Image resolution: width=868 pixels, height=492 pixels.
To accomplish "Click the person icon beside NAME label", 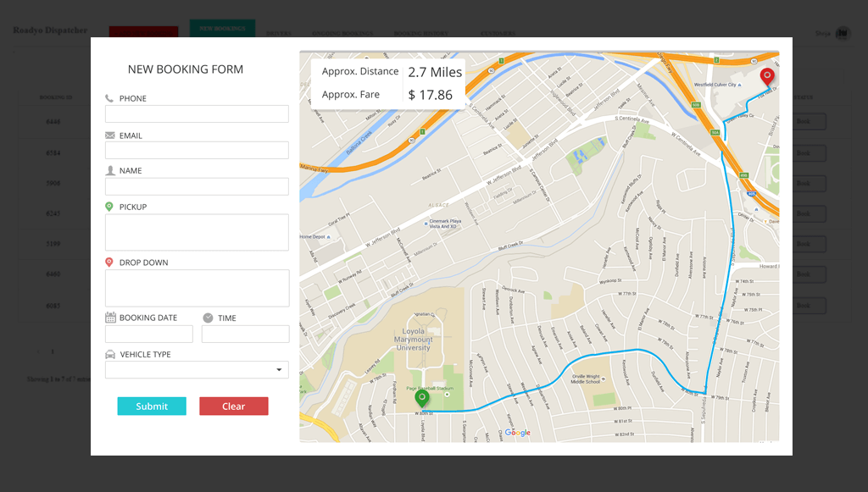I will tap(109, 170).
